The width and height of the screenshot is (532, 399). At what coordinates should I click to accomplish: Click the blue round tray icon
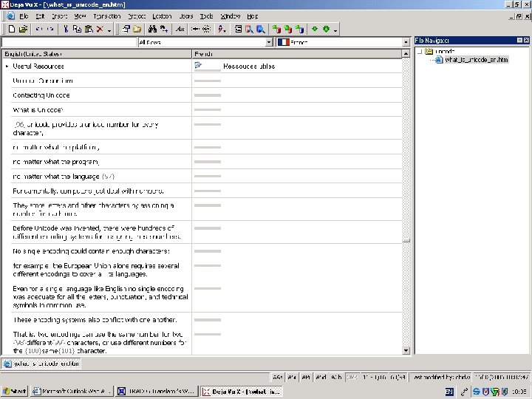477,392
